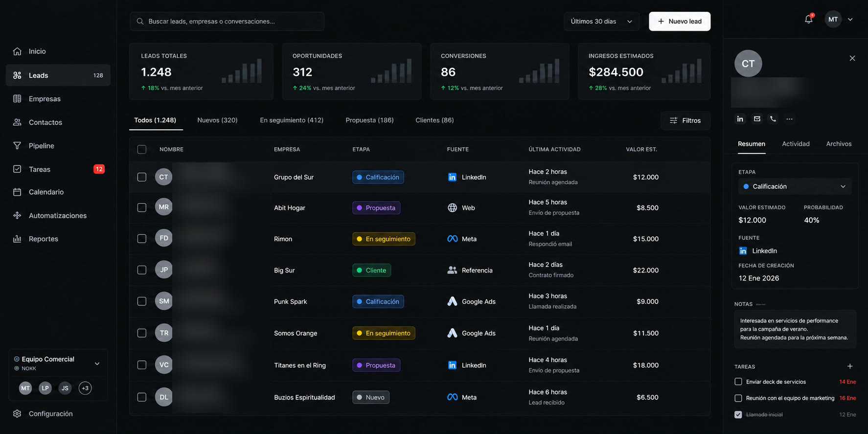Click the LinkedIn icon in the CT detail panel

740,119
